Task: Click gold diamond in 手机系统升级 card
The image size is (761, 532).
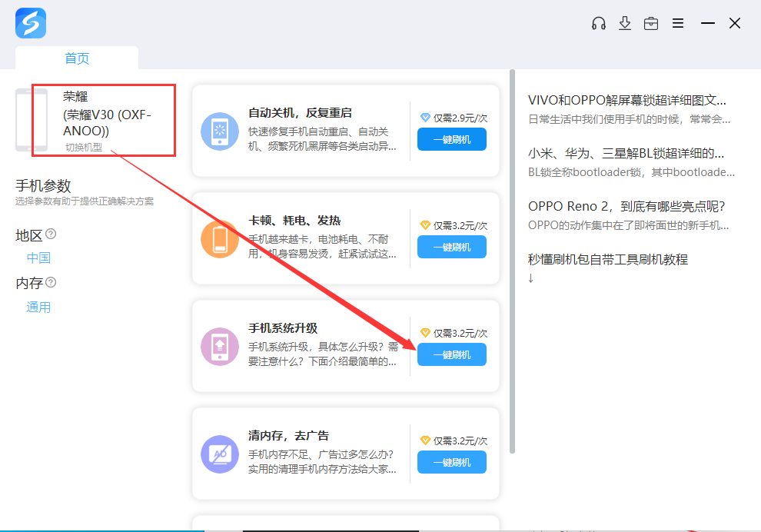Action: click(x=425, y=333)
